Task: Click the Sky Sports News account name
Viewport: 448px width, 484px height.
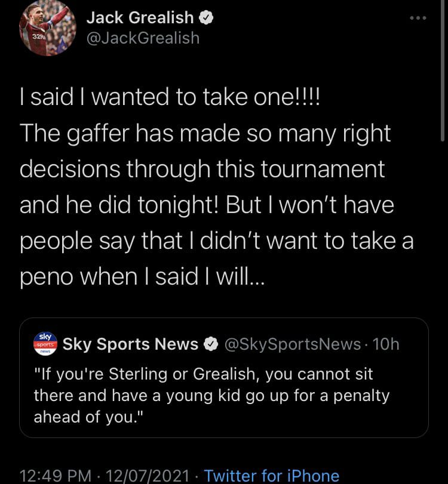Action: [x=130, y=344]
